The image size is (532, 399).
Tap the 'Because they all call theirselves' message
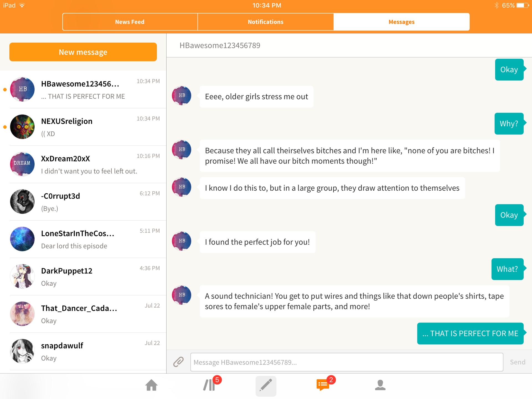coord(350,156)
